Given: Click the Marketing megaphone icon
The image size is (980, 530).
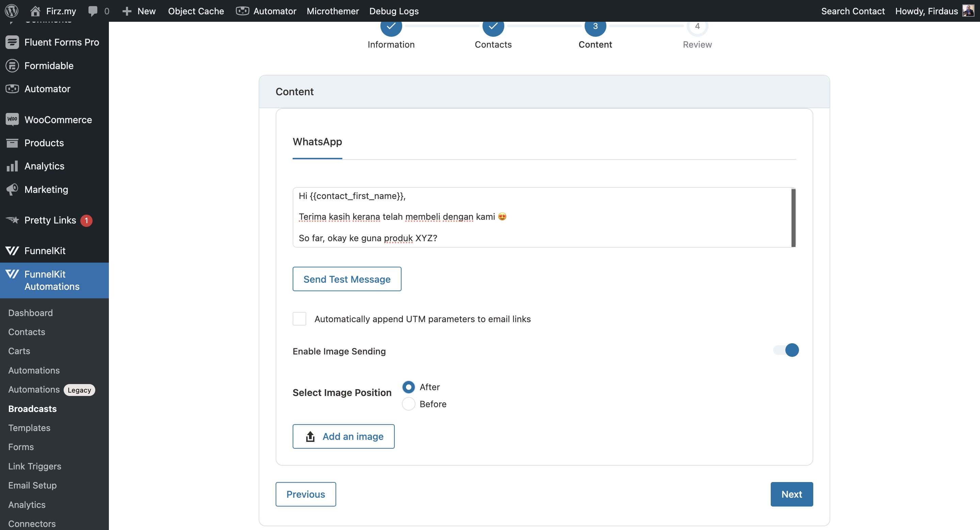Looking at the screenshot, I should click(12, 189).
